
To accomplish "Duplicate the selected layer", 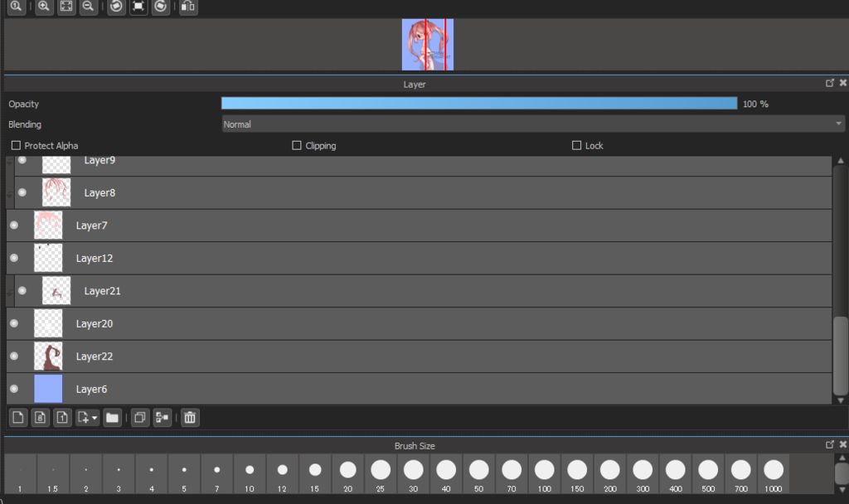I will tap(139, 418).
